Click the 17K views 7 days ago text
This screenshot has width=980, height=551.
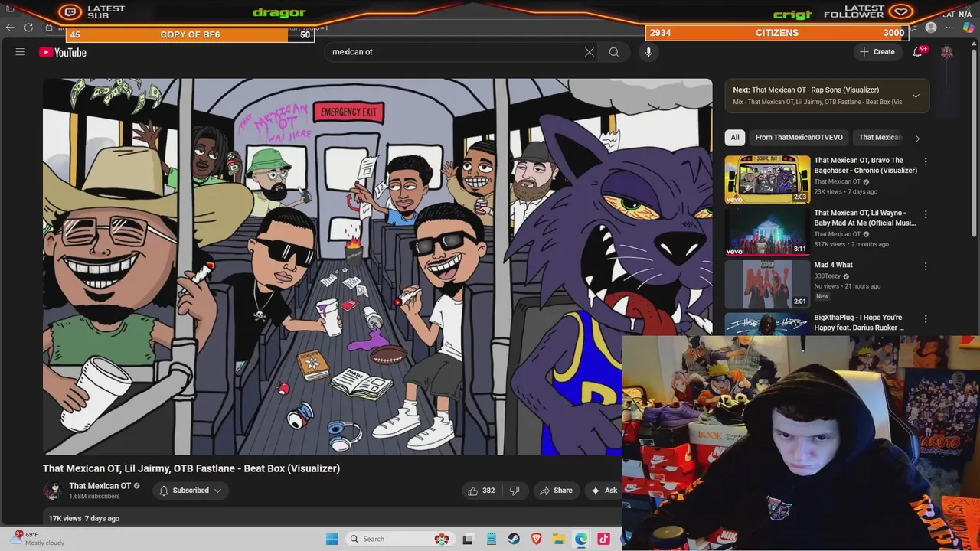84,518
